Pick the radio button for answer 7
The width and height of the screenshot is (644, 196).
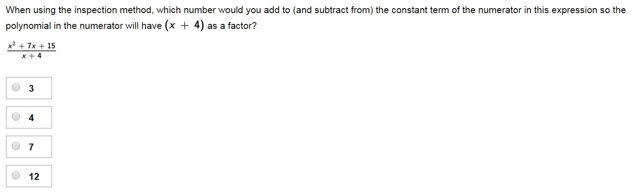point(16,146)
